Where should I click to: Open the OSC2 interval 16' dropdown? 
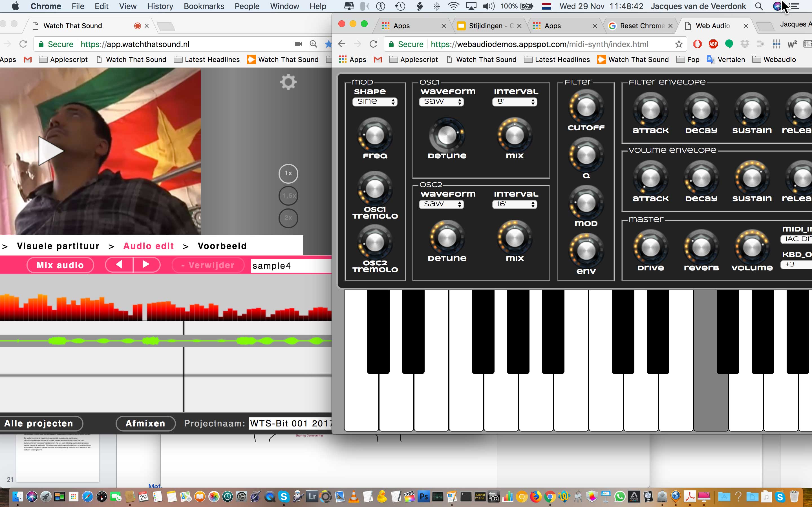click(515, 204)
